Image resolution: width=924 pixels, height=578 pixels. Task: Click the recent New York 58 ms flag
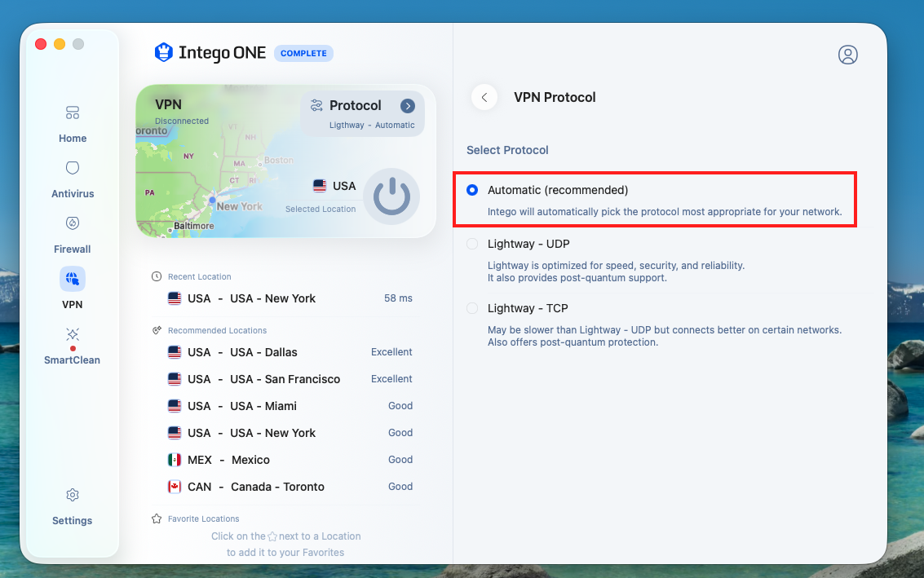pos(175,298)
